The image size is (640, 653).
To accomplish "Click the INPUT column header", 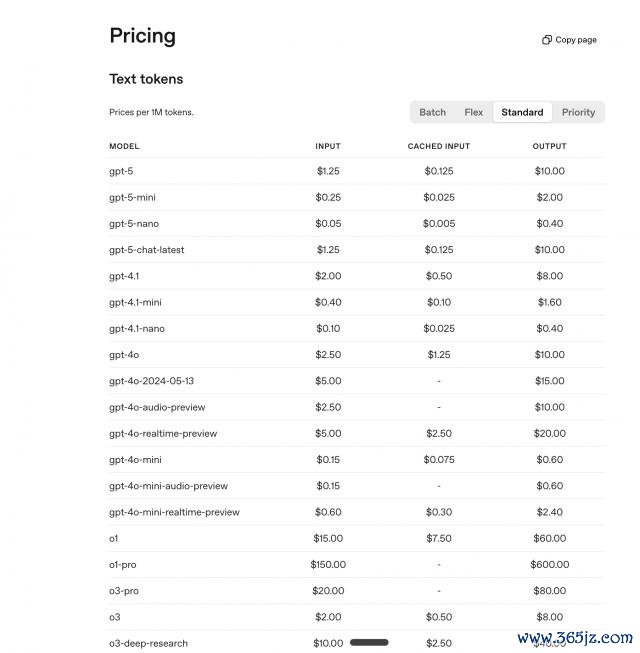I will (328, 147).
